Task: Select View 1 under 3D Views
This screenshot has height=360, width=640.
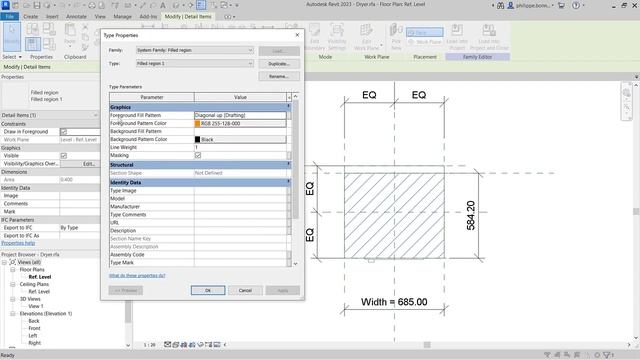Action: click(x=36, y=306)
